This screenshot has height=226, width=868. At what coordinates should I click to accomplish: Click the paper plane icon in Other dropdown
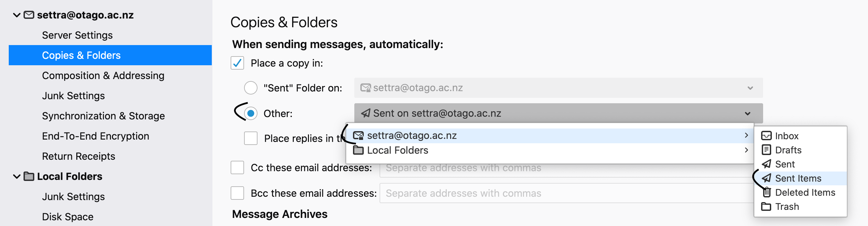coord(366,113)
